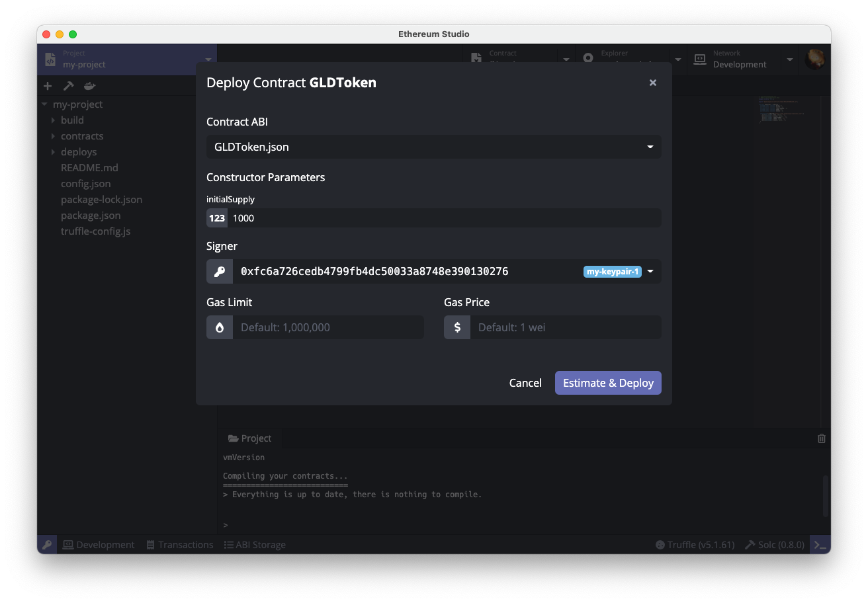Click the user avatar picture

[x=814, y=60]
